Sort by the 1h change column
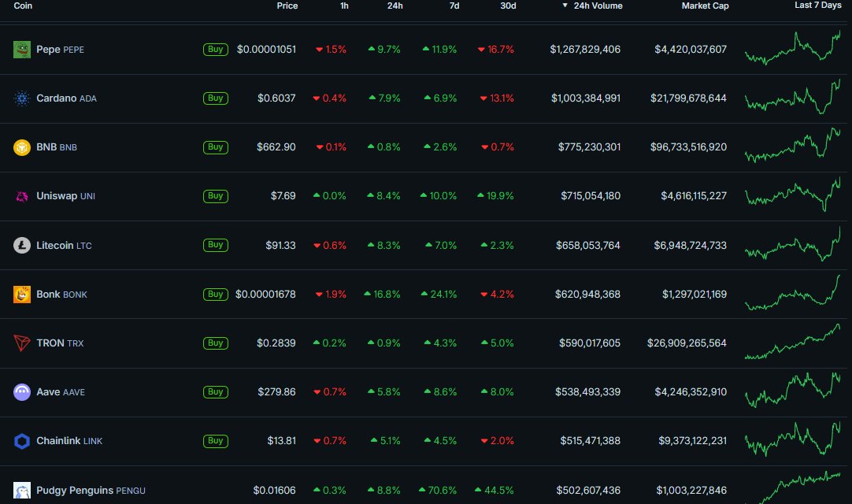The image size is (852, 504). tap(344, 6)
